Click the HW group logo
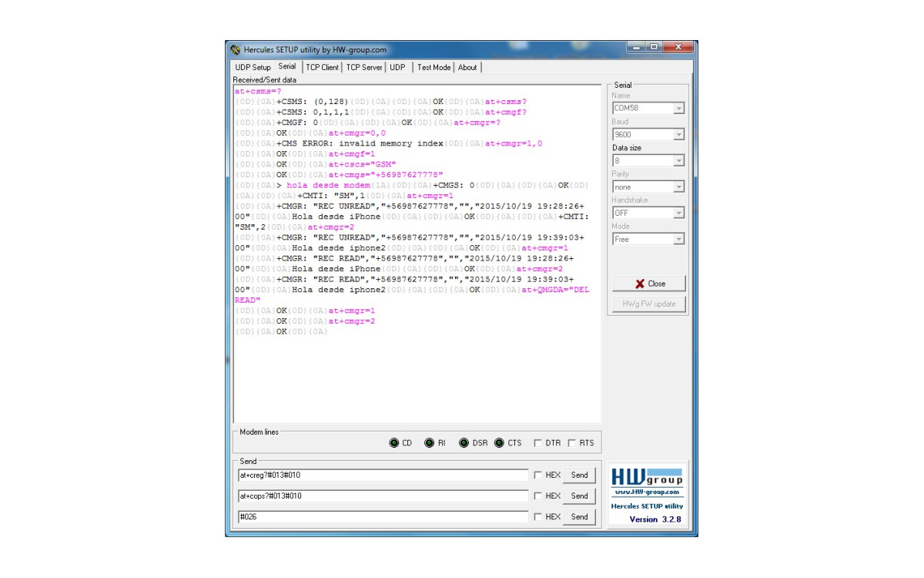This screenshot has width=924, height=578. 647,476
